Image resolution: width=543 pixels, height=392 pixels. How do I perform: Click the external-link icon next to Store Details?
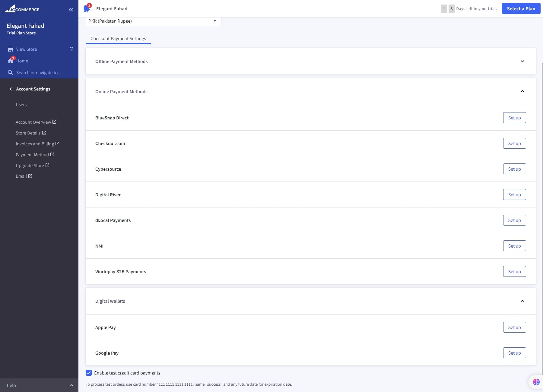click(x=44, y=133)
